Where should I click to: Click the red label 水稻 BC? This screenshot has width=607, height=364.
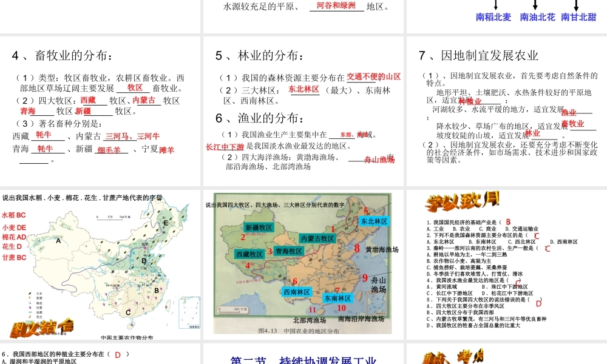tap(14, 215)
